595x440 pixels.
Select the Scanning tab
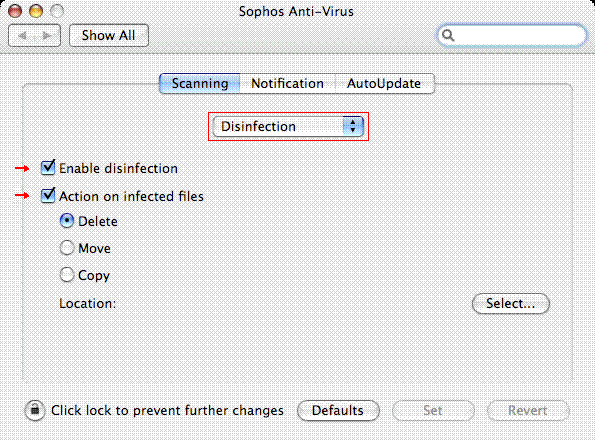200,83
